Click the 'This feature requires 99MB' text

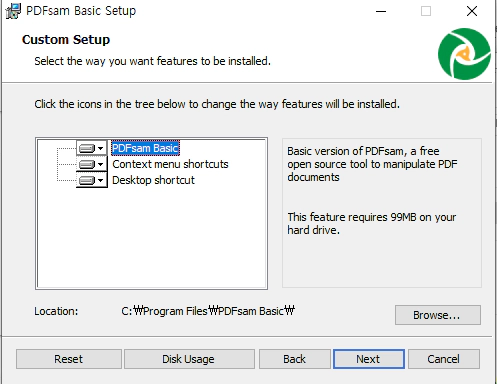pos(372,224)
